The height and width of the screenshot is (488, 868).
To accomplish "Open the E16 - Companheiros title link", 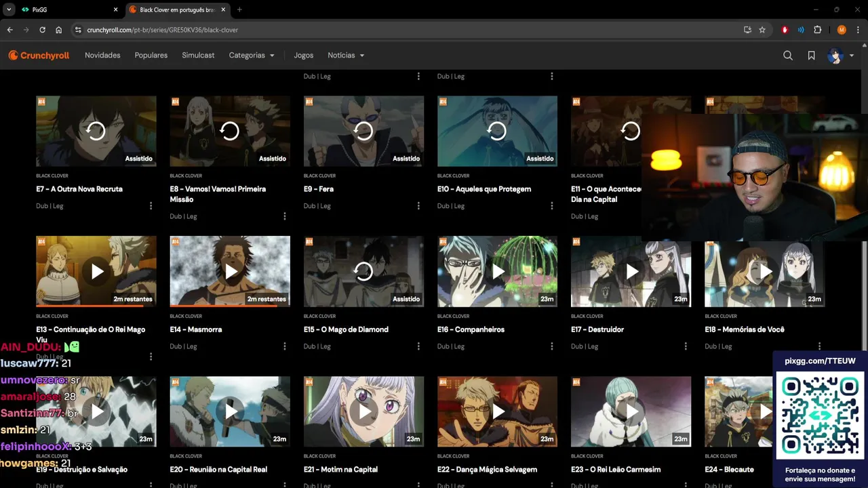I will point(471,329).
